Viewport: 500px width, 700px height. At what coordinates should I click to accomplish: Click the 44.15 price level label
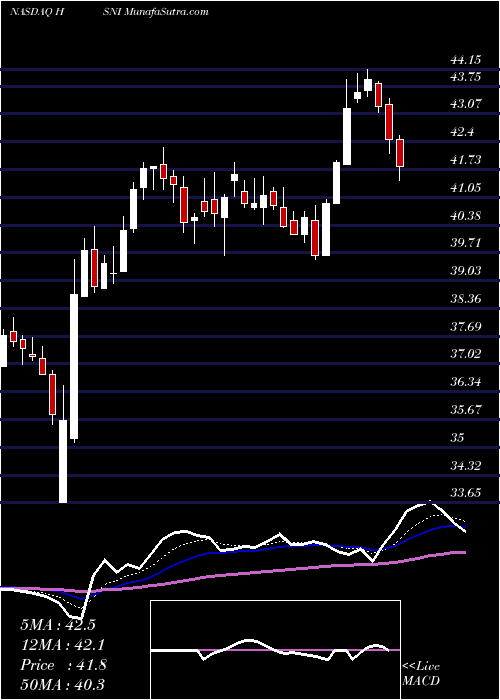(x=465, y=59)
